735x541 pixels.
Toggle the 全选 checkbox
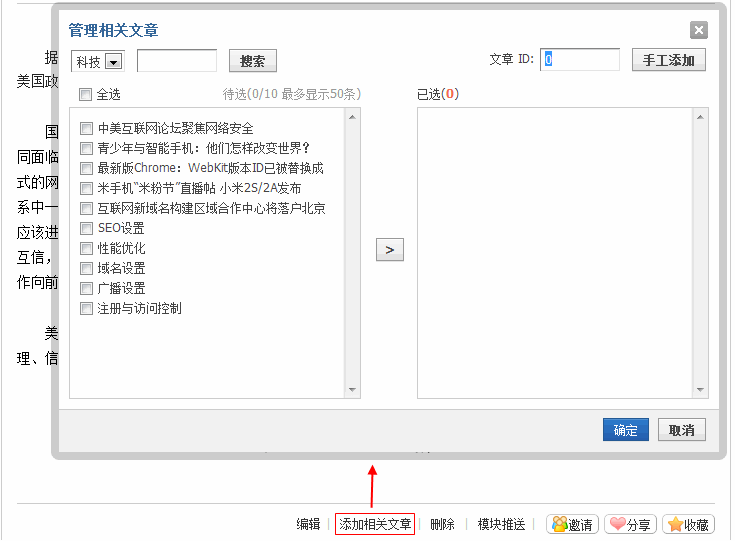[85, 95]
